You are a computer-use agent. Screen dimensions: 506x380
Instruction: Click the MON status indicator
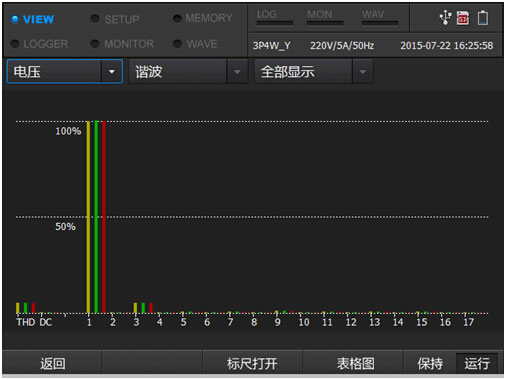click(325, 17)
